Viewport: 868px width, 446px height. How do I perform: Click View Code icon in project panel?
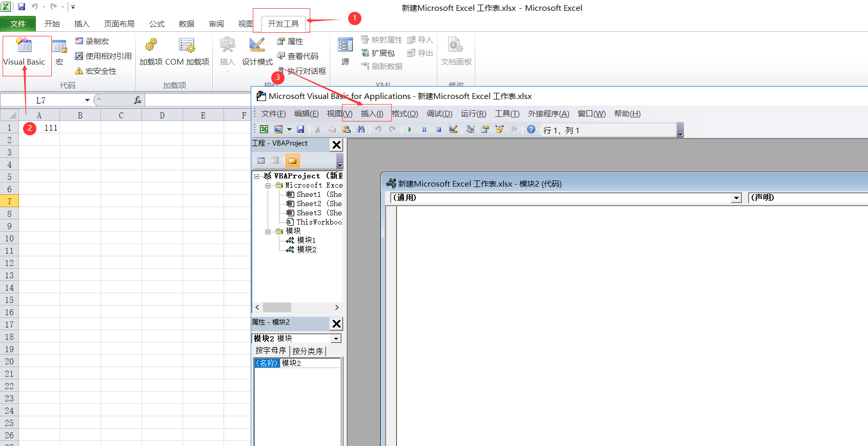coord(261,160)
